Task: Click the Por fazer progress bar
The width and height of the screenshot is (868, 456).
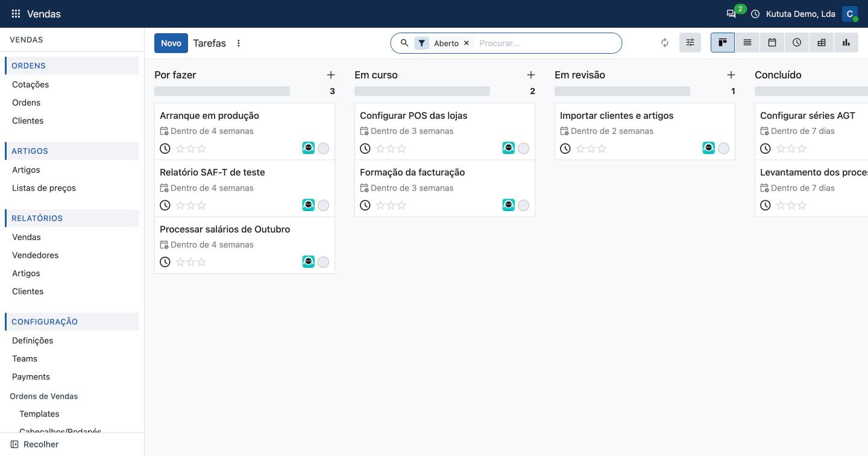Action: pyautogui.click(x=222, y=91)
